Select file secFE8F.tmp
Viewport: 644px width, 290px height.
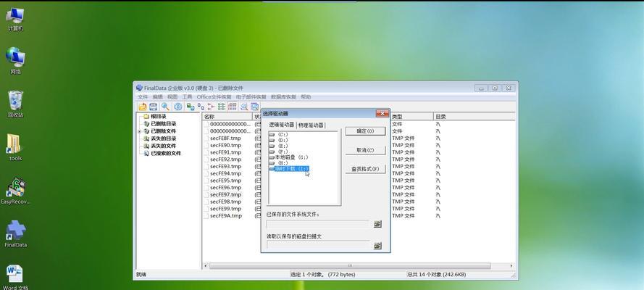pos(225,138)
